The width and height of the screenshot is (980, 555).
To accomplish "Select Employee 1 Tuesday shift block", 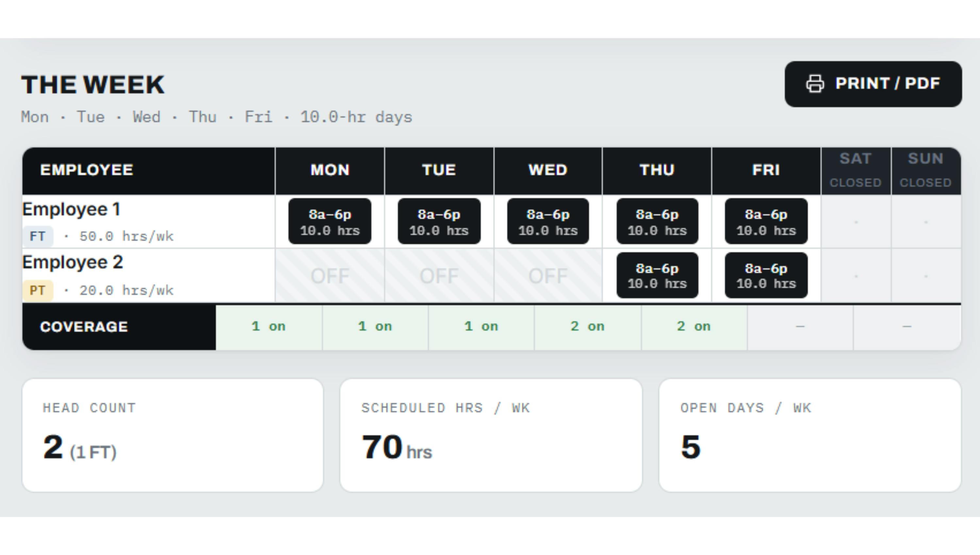I will pos(439,221).
